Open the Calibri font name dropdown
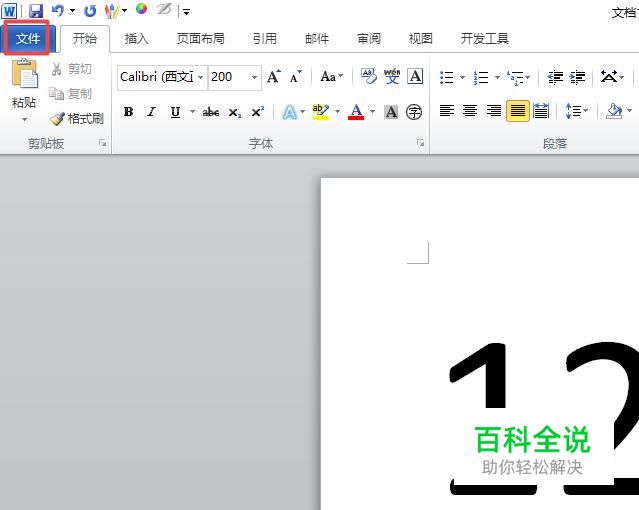Viewport: 639px width, 510px height. click(201, 77)
